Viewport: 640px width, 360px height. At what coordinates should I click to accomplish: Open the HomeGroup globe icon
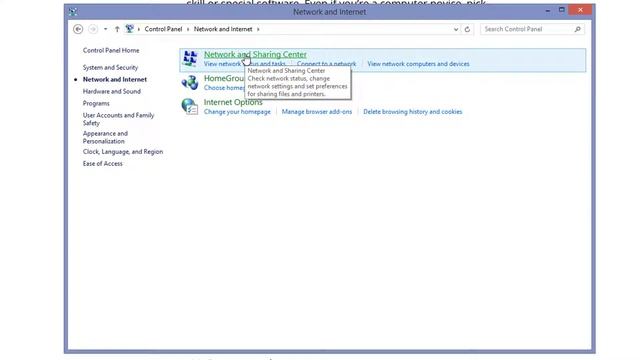click(190, 83)
